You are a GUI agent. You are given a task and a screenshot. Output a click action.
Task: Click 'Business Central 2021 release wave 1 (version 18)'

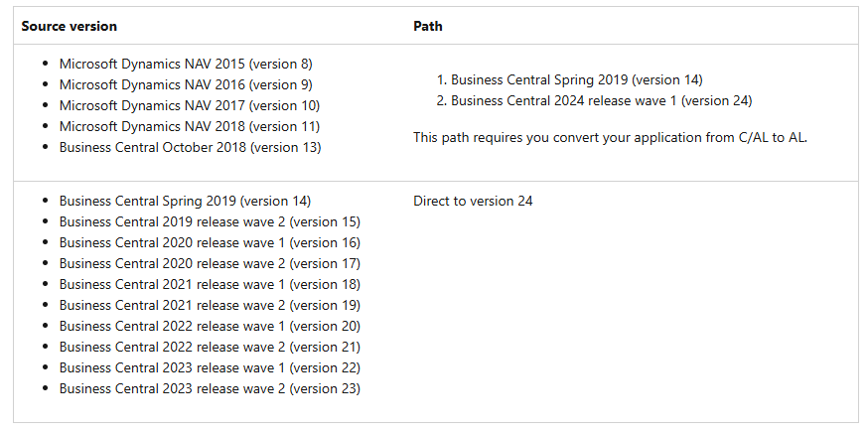(x=210, y=284)
